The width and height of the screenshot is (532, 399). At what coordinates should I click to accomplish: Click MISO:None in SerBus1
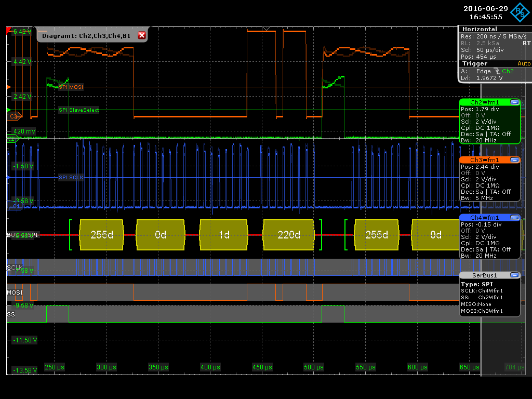point(476,304)
